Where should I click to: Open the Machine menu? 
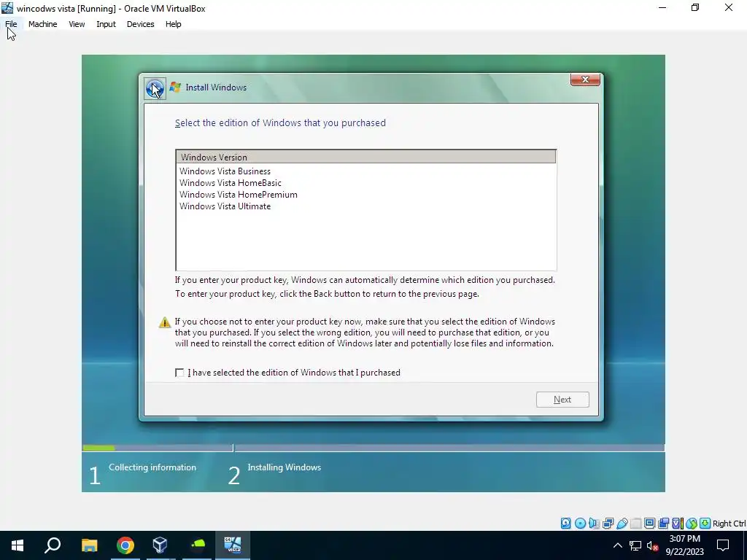pos(42,24)
